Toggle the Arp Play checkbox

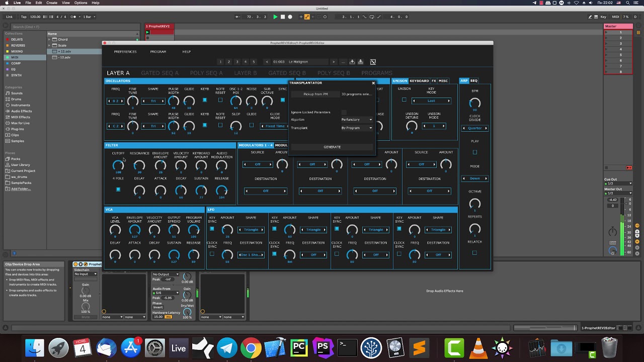coord(474,152)
